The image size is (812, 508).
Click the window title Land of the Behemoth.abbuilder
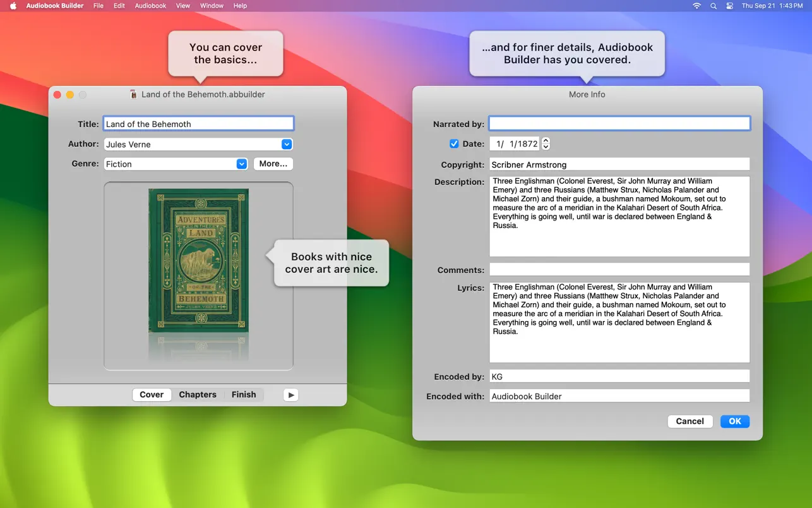click(x=203, y=94)
